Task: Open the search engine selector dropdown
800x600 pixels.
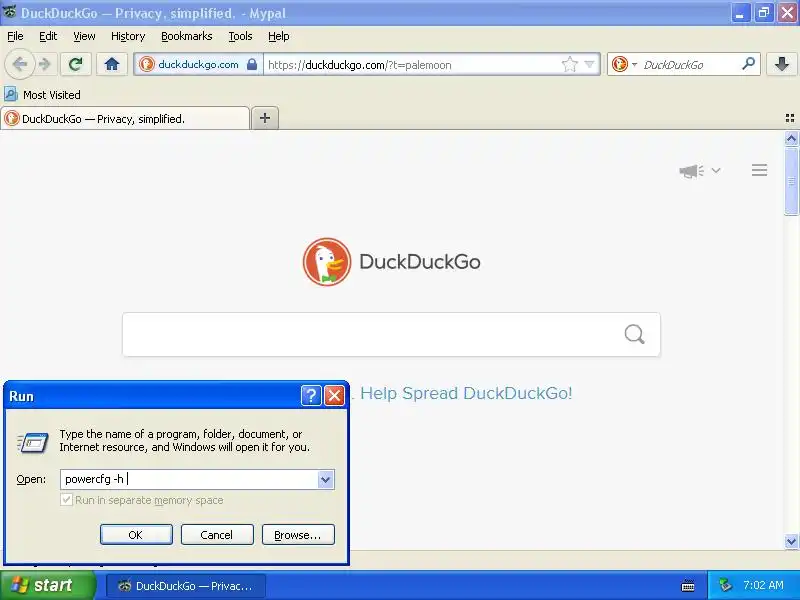Action: 634,65
